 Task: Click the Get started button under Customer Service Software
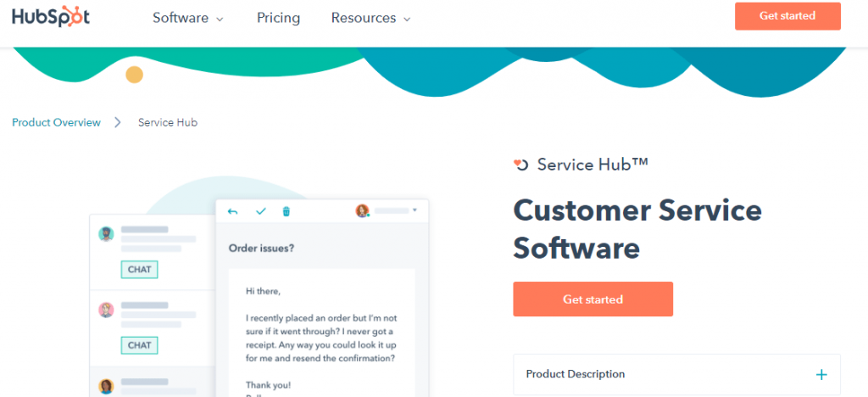click(593, 299)
